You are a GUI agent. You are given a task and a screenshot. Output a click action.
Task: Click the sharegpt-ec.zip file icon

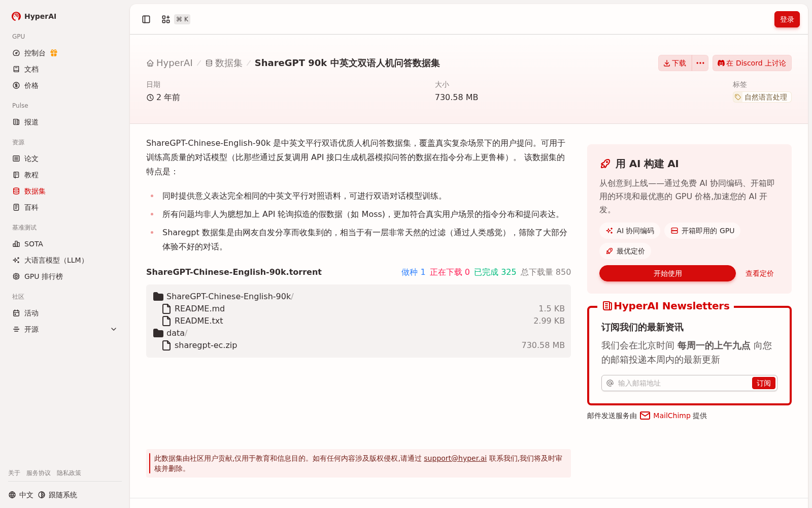[x=166, y=345]
